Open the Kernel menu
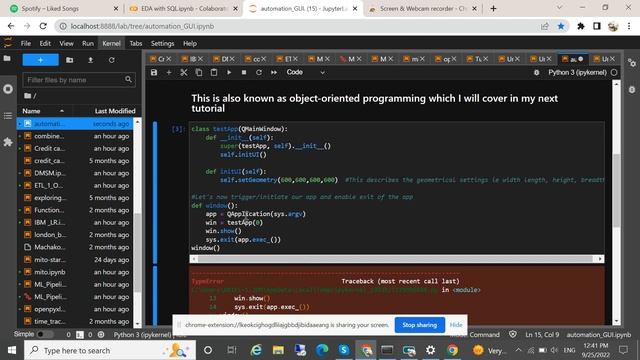The image size is (640, 360). pyautogui.click(x=111, y=43)
